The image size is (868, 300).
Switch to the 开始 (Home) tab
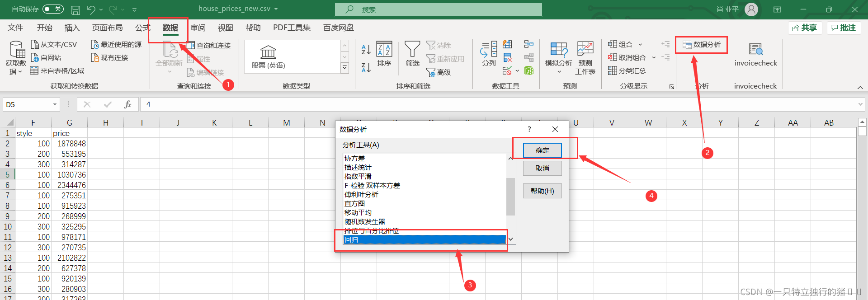pos(44,28)
